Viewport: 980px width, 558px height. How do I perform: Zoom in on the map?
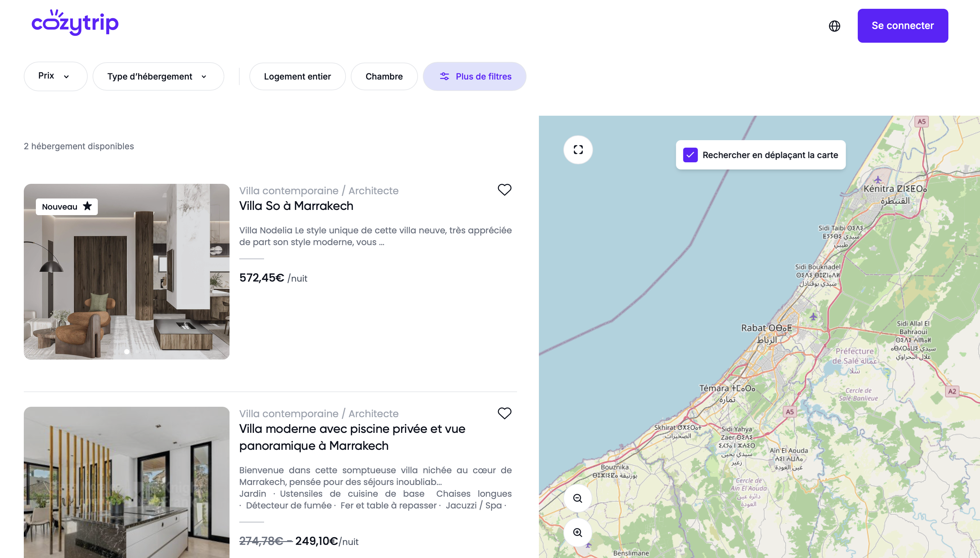click(578, 532)
